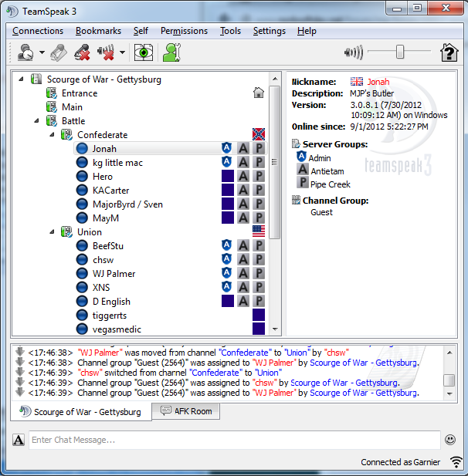468x476 pixels.
Task: Click the default channel house icon on Entrance
Action: [259, 93]
